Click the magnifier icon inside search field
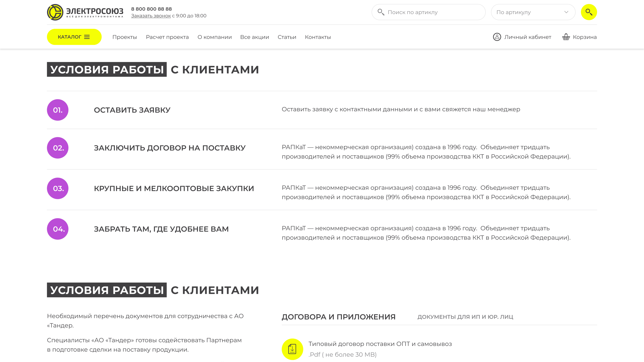This screenshot has width=644, height=362. point(381,12)
